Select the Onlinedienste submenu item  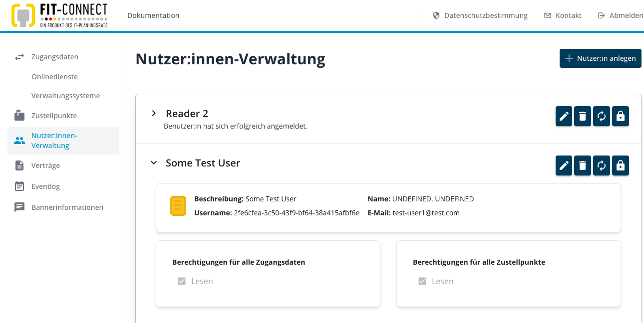(54, 77)
